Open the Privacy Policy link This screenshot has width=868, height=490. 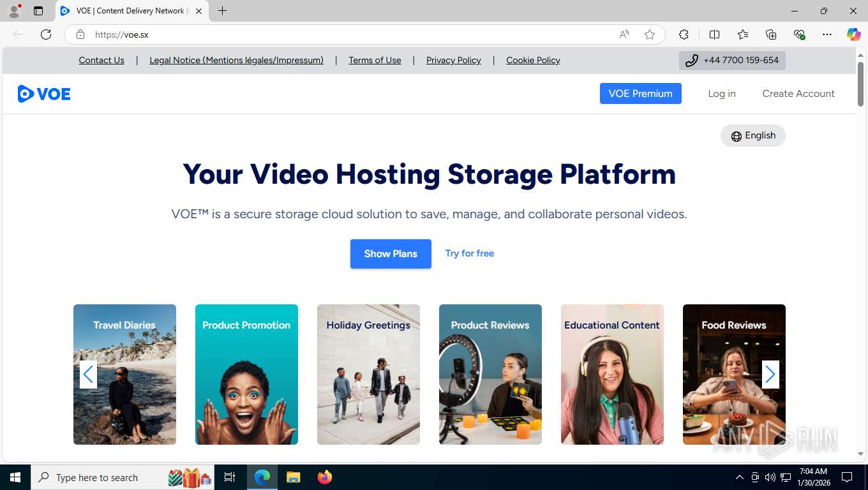coord(454,60)
